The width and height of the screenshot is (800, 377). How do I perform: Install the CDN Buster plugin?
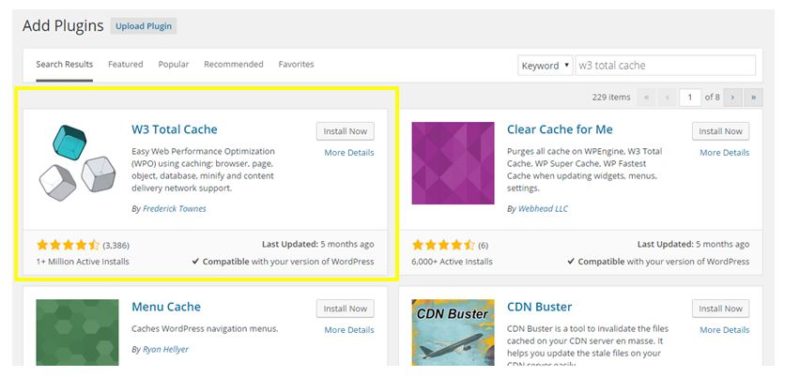720,309
